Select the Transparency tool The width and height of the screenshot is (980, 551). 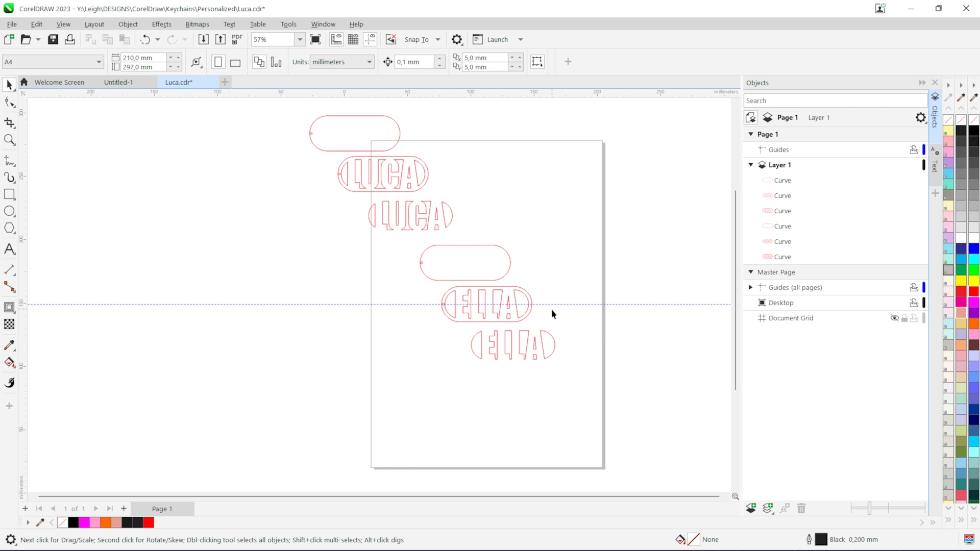[x=9, y=324]
